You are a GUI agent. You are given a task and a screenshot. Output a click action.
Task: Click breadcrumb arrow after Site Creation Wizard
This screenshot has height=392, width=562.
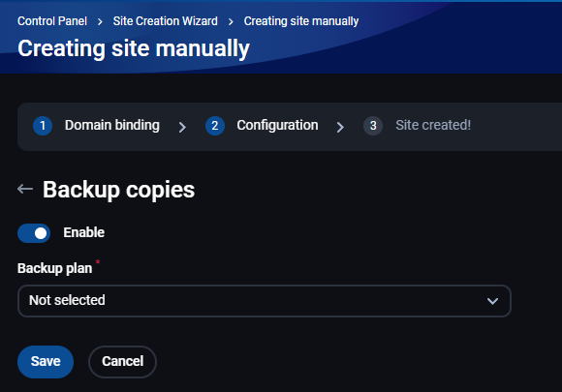pyautogui.click(x=231, y=22)
